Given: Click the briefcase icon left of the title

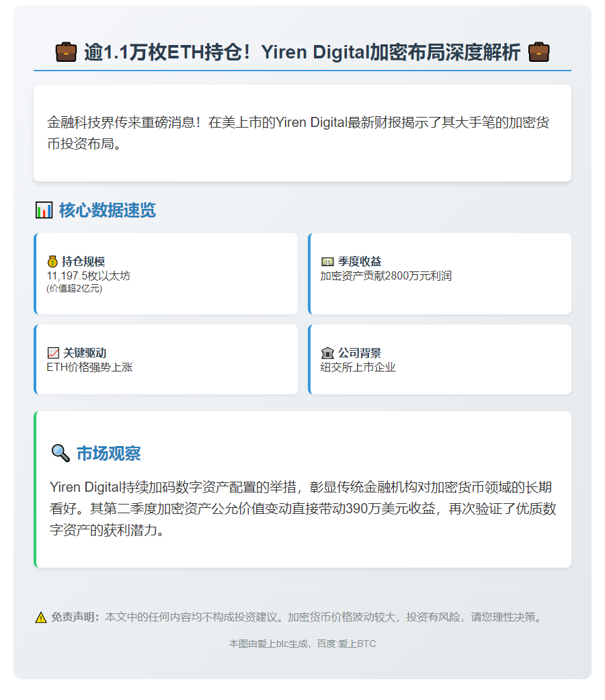Looking at the screenshot, I should [66, 52].
